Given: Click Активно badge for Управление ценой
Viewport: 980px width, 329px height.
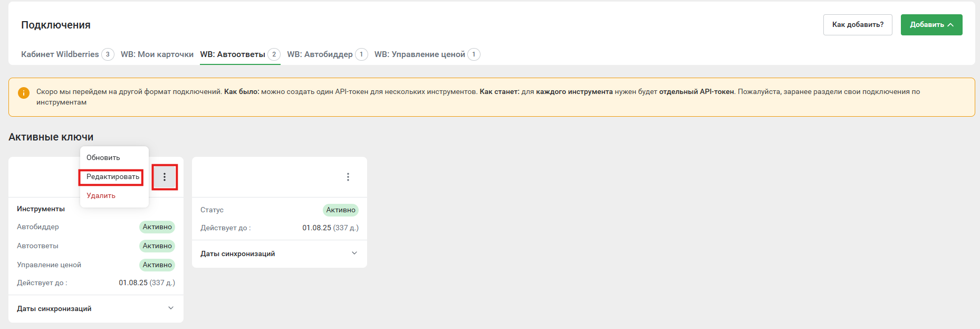Looking at the screenshot, I should pyautogui.click(x=157, y=265).
